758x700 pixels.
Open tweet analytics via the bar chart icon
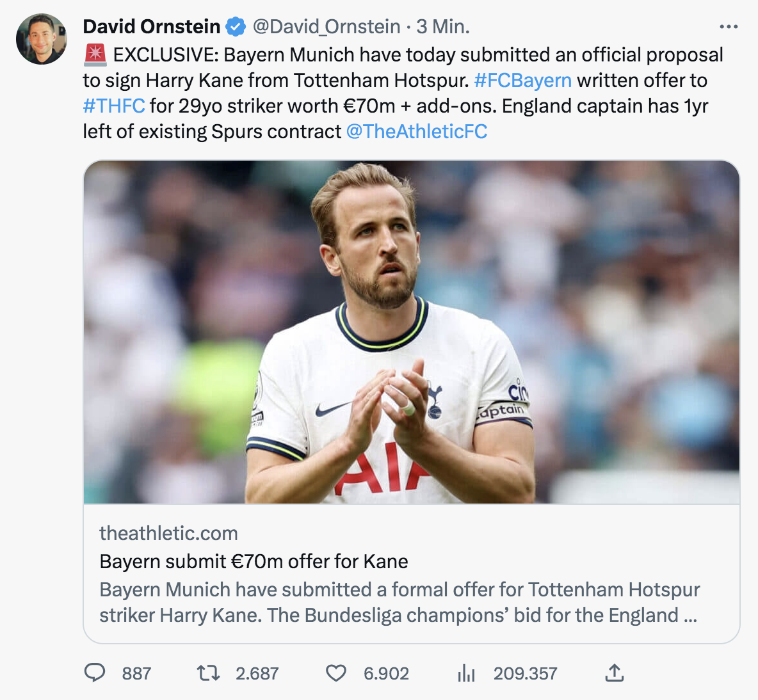tap(466, 672)
